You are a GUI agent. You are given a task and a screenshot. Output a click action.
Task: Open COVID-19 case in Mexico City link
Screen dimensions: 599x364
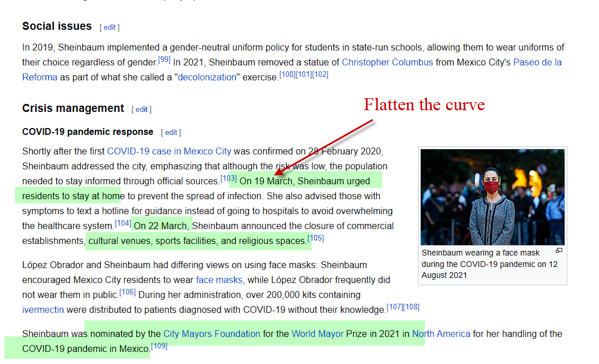click(x=169, y=152)
